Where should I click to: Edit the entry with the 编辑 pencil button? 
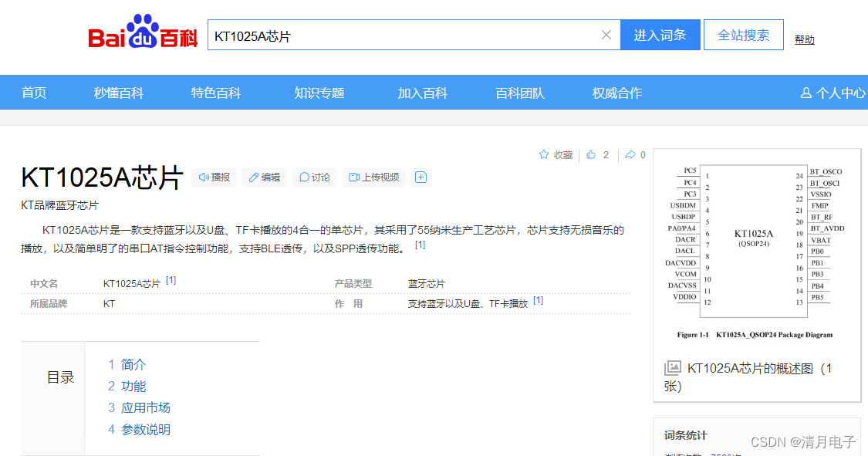pyautogui.click(x=265, y=177)
